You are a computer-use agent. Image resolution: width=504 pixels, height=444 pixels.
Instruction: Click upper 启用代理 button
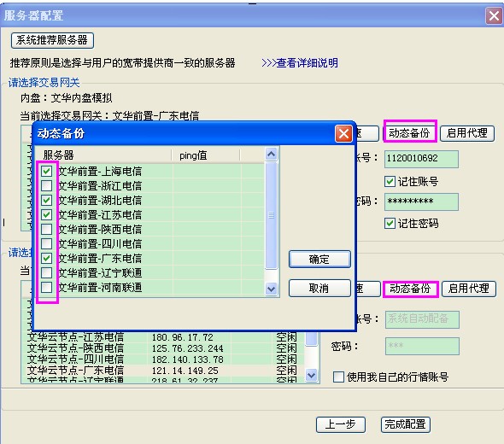click(x=467, y=132)
